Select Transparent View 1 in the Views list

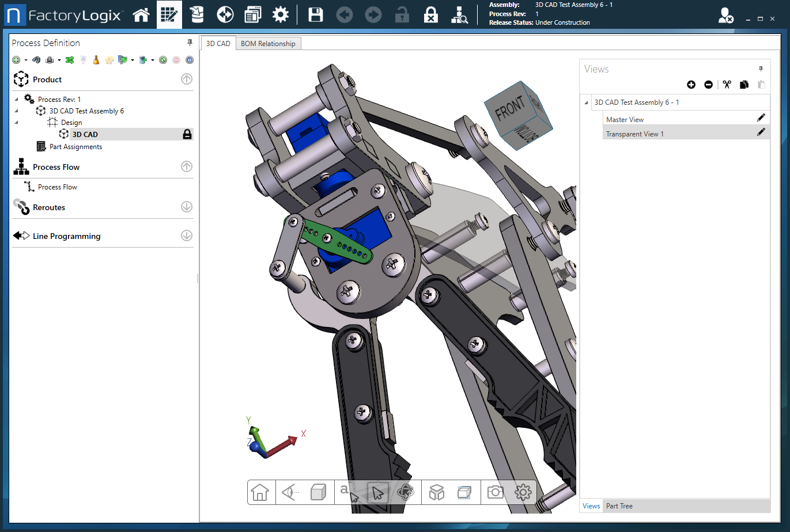coord(635,133)
